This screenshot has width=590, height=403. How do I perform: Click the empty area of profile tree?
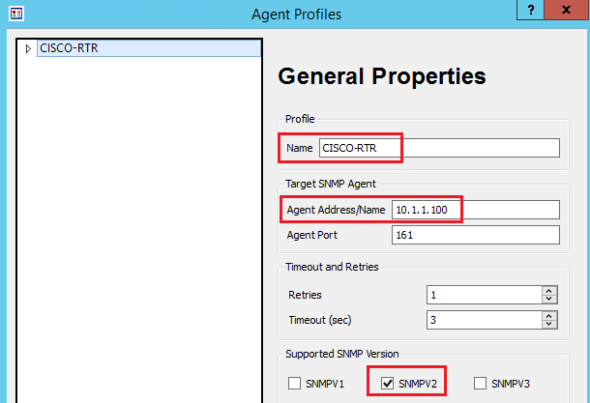point(139,226)
